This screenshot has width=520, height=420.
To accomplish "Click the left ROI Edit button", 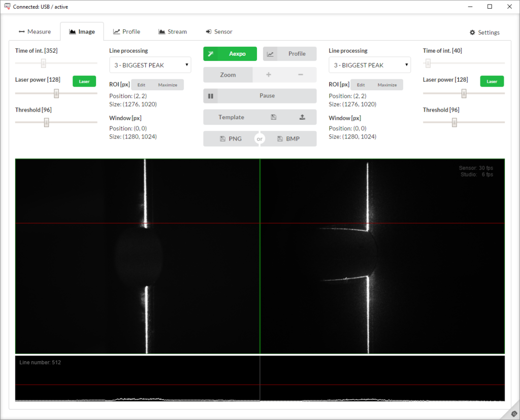I will click(141, 85).
